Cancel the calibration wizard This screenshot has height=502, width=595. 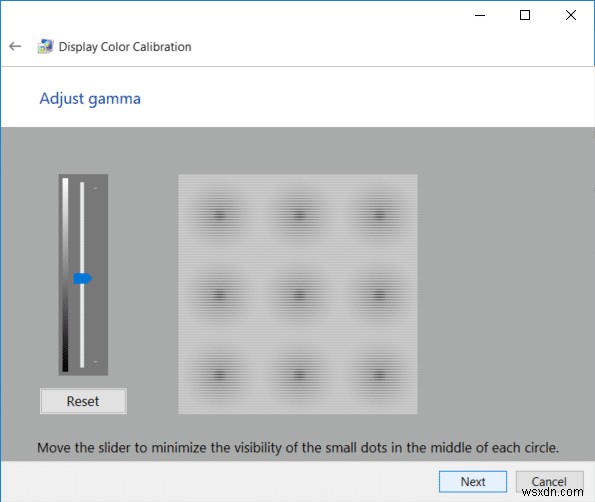(549, 482)
